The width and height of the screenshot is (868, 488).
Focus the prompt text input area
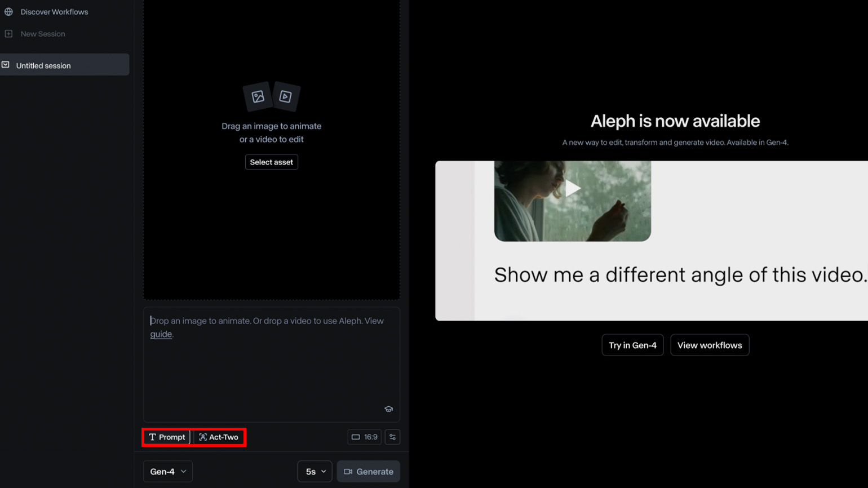coord(272,365)
